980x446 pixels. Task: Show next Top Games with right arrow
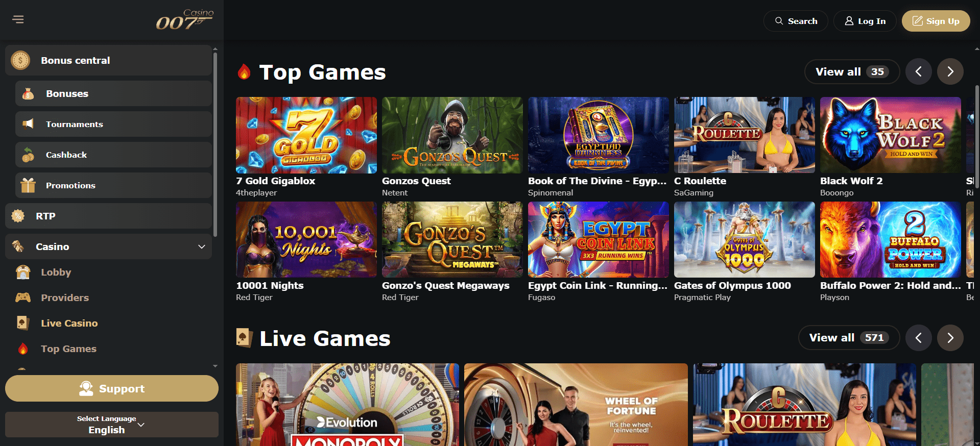tap(950, 71)
